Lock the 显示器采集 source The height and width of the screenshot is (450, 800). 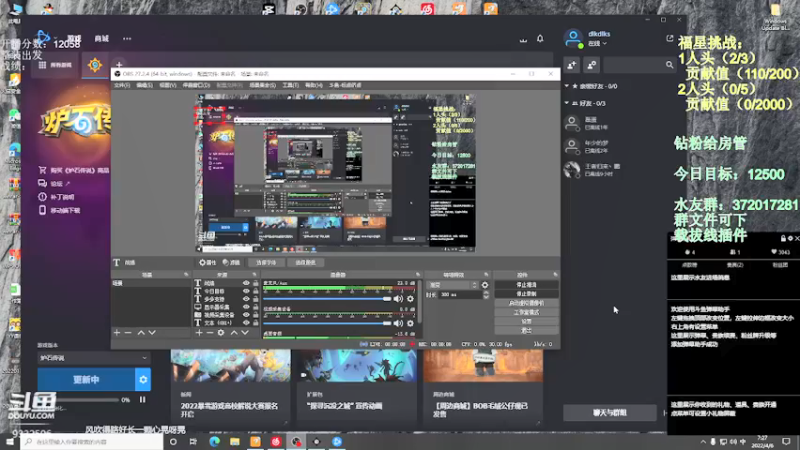pos(256,307)
